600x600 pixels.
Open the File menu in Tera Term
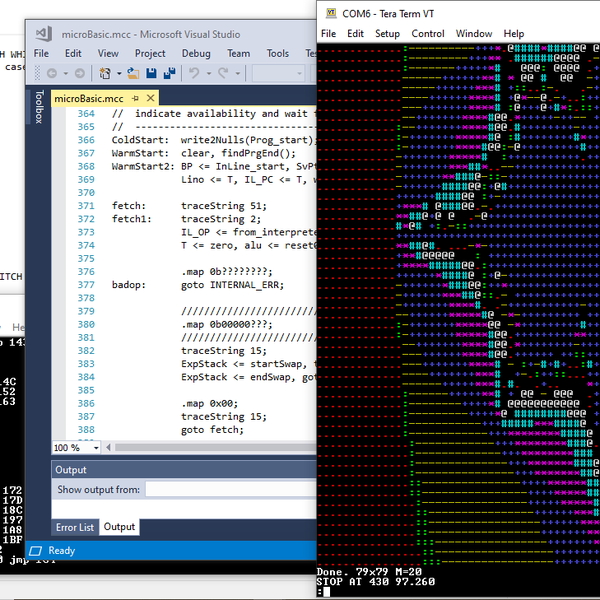click(328, 34)
